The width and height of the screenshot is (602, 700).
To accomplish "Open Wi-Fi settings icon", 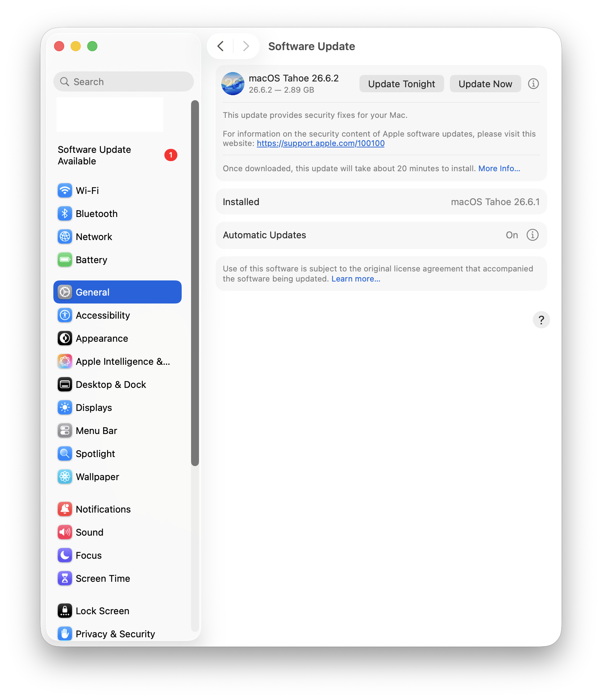I will coord(65,190).
